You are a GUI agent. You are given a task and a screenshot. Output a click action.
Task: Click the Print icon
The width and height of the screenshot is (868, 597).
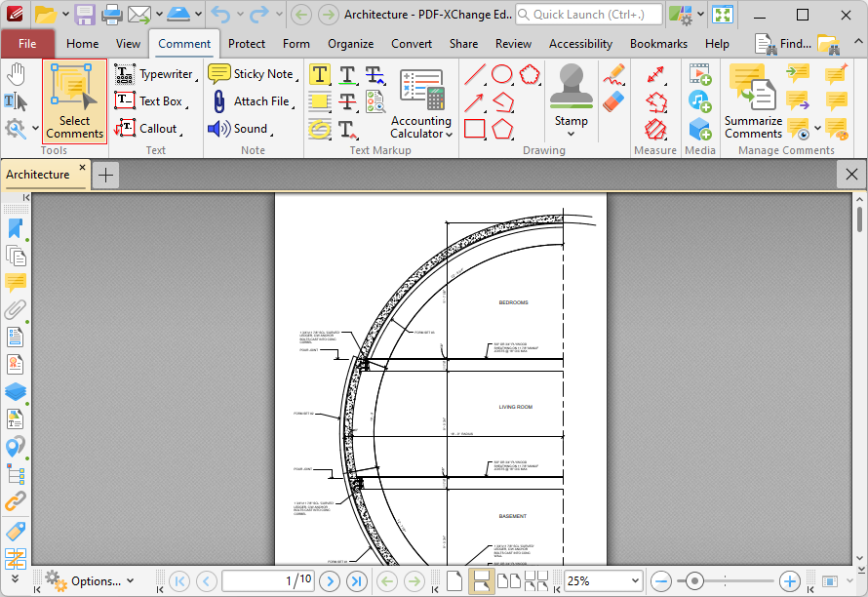[112, 15]
